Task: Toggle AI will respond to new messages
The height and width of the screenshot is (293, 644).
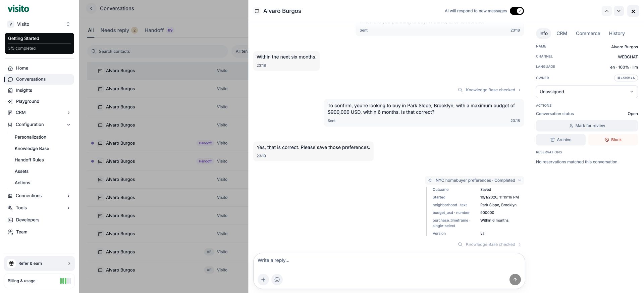Action: coord(517,11)
